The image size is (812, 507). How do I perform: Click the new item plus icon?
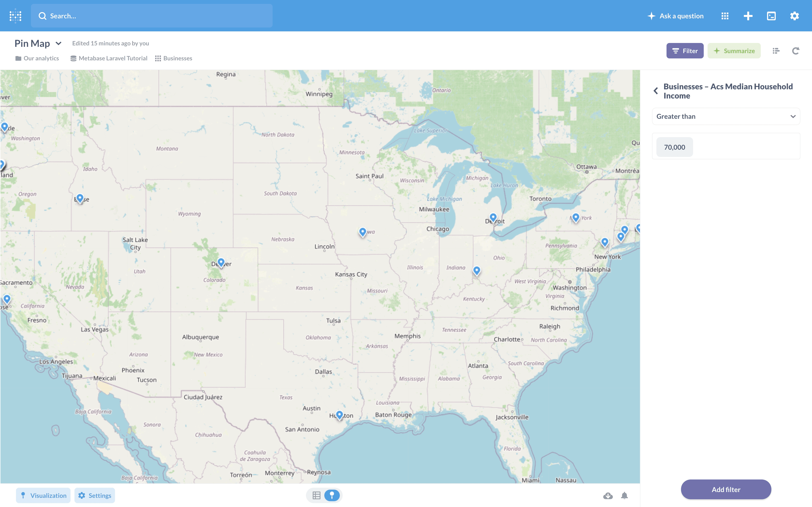tap(748, 16)
